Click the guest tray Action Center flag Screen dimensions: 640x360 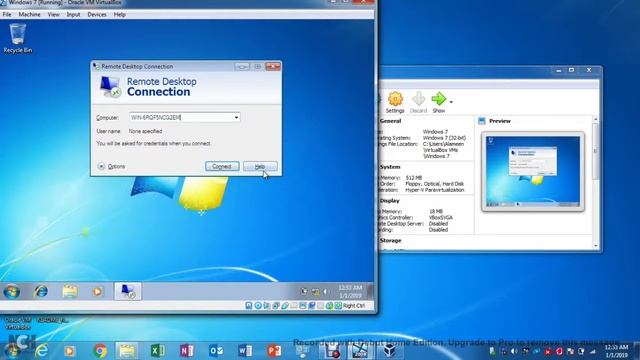(304, 291)
